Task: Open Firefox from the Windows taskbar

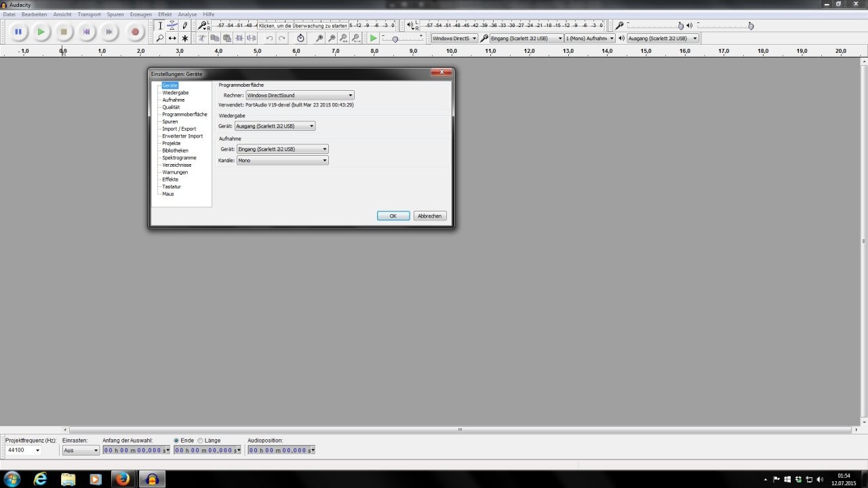Action: [x=123, y=479]
